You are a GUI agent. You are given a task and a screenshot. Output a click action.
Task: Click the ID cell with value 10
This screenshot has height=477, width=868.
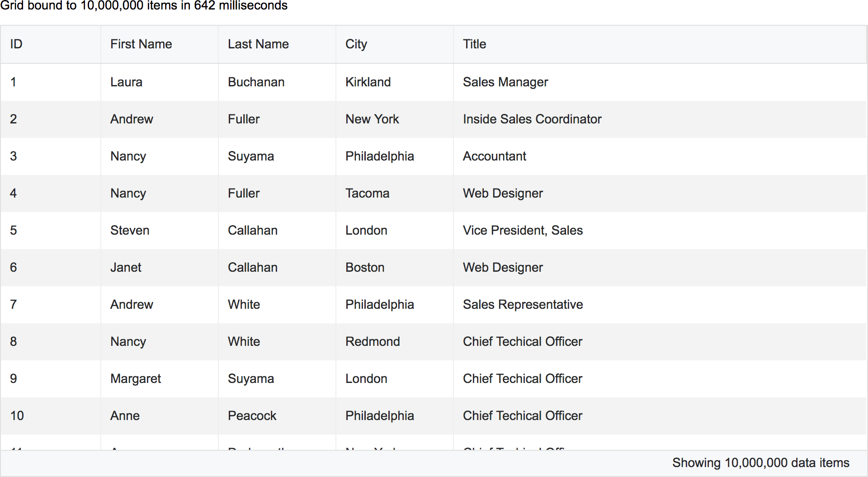pos(17,416)
